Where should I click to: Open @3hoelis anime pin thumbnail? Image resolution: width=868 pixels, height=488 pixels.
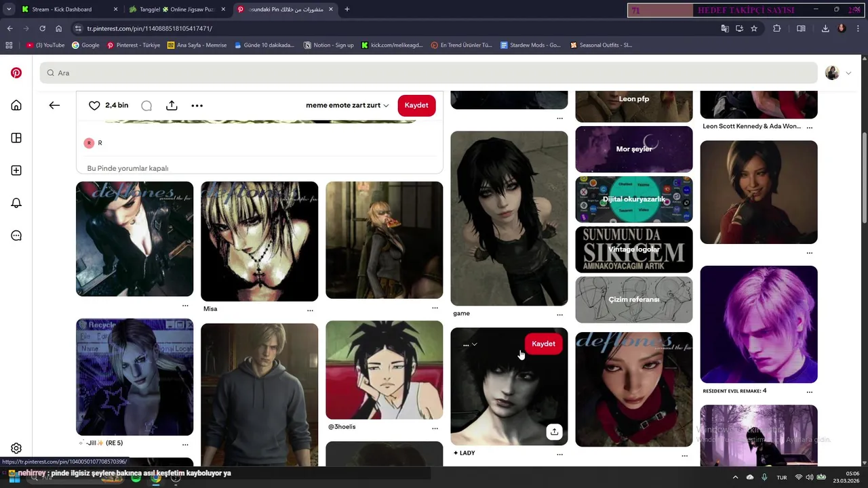(384, 370)
